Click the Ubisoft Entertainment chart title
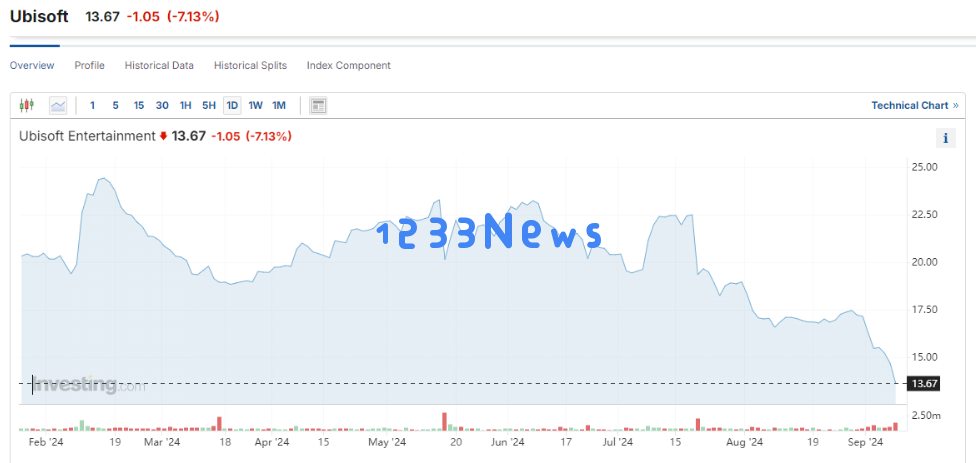This screenshot has width=976, height=463. 87,136
